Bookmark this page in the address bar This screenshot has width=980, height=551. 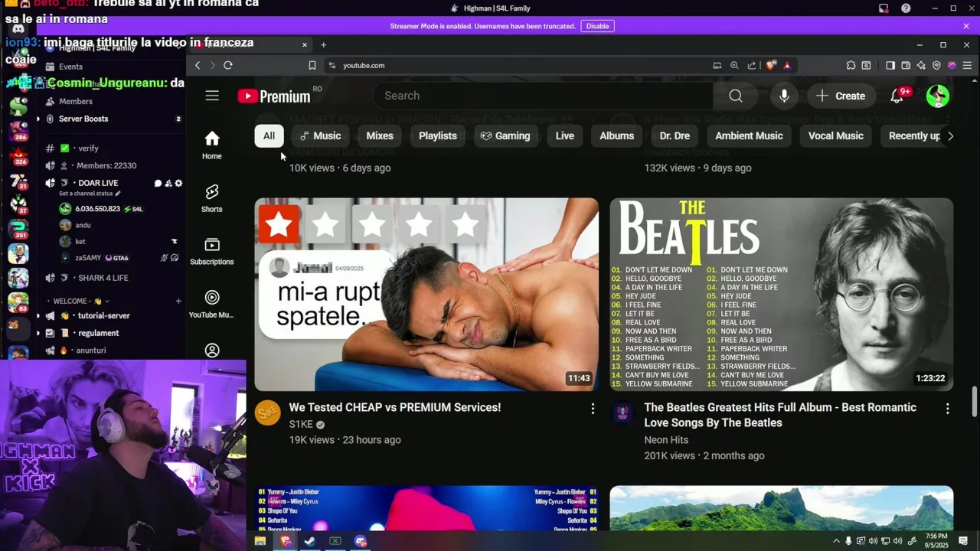(312, 66)
